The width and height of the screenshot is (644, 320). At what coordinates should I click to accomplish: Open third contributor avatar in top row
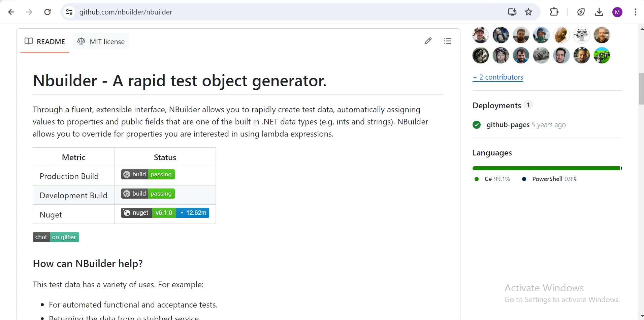pos(521,35)
